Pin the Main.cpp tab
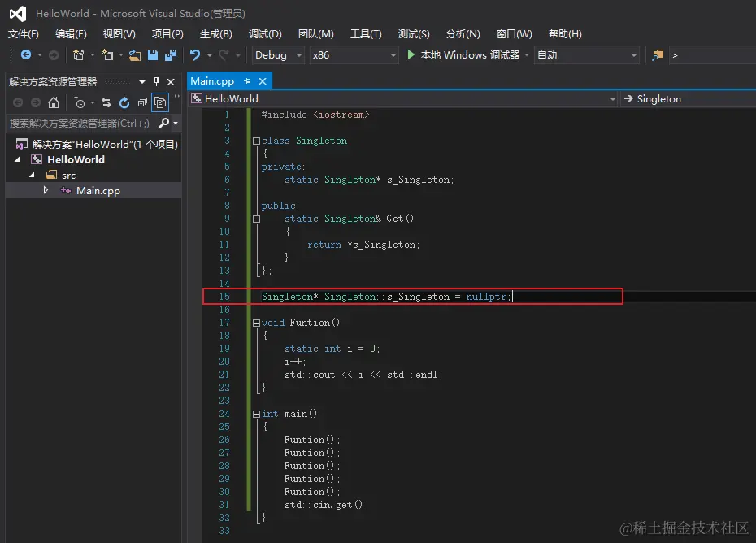756x543 pixels. [x=247, y=81]
